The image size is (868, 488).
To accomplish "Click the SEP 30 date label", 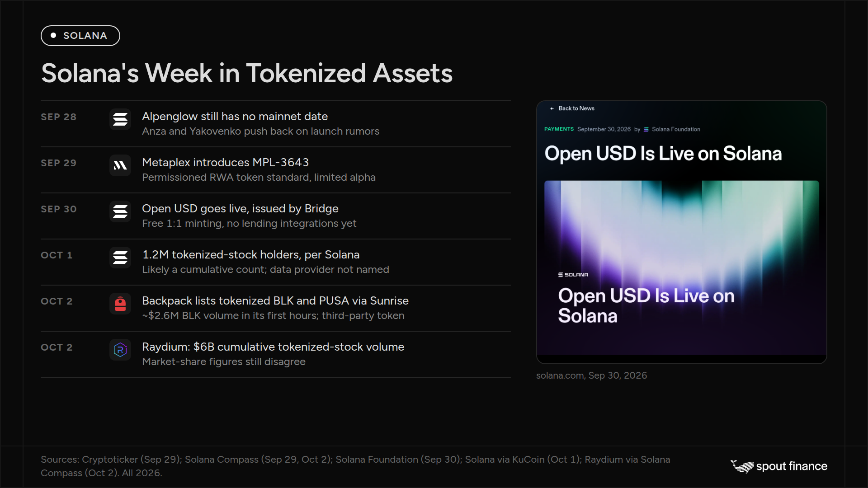I will [x=58, y=209].
